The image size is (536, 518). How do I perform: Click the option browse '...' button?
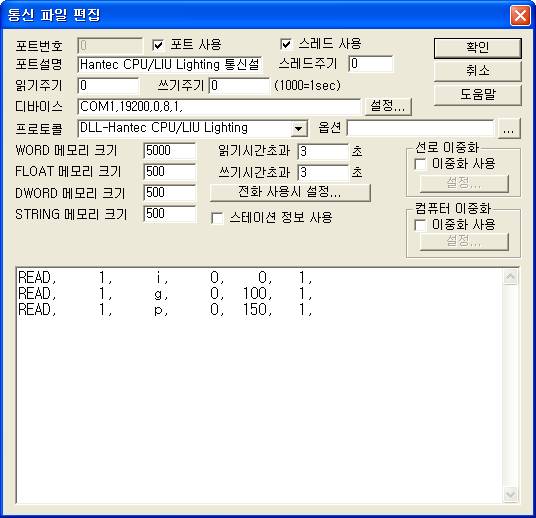point(509,129)
